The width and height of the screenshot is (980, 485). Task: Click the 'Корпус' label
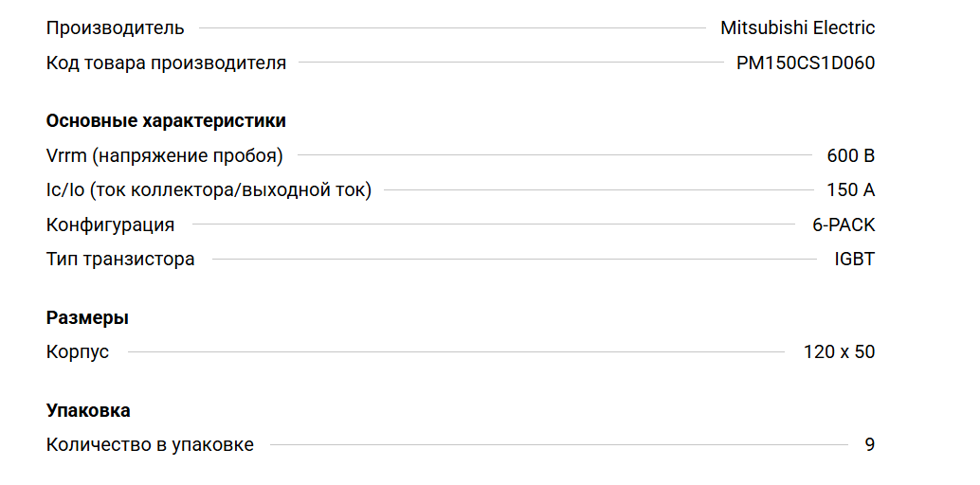(78, 352)
